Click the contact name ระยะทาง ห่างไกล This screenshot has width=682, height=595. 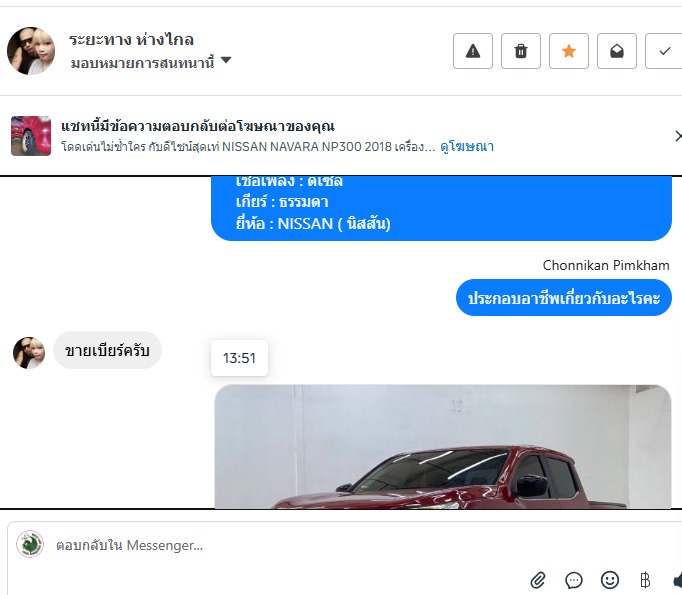[131, 40]
